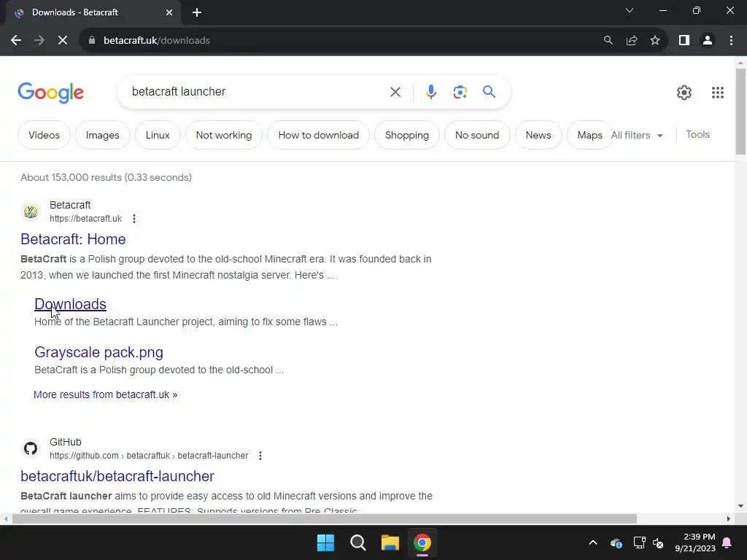The image size is (747, 560).
Task: Start voice search with microphone
Action: (430, 92)
